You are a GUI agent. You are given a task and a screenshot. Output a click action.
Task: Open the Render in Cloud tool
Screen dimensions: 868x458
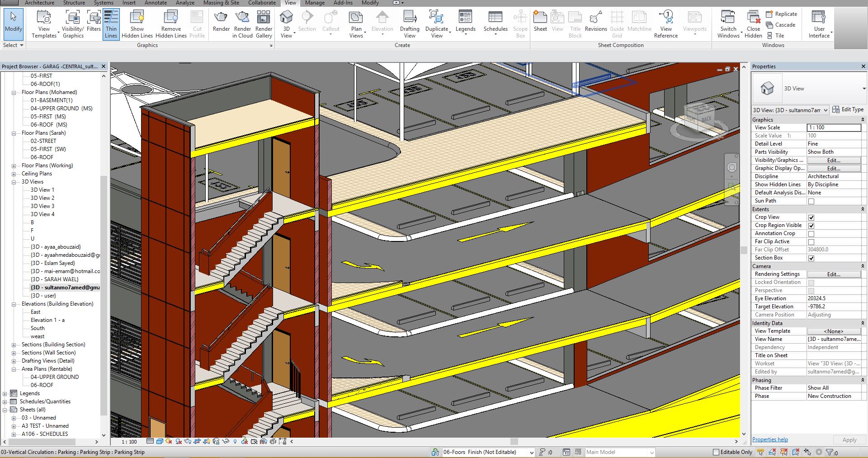pos(242,24)
